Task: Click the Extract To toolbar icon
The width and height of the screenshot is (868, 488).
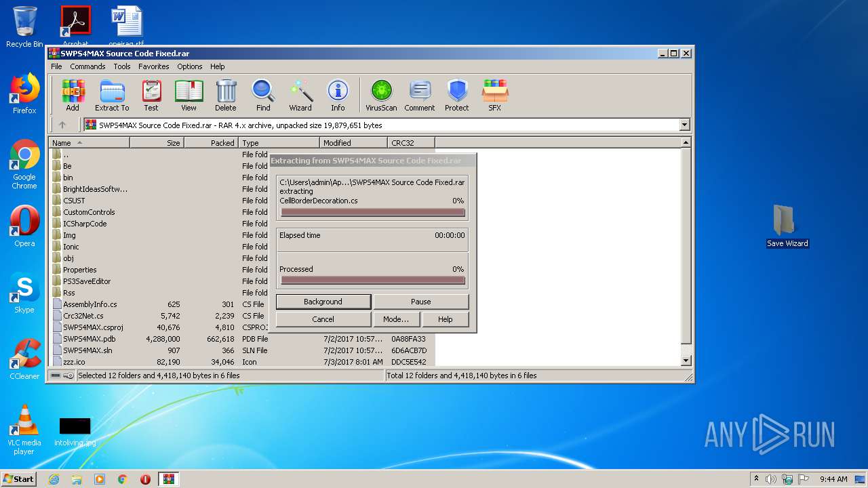Action: click(x=112, y=95)
